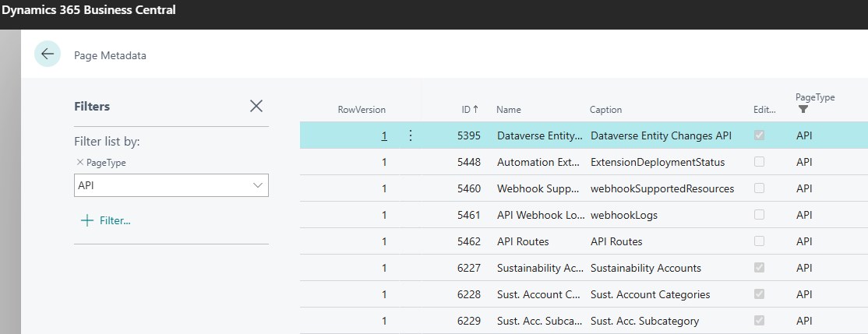Click the plus icon to add filter

pyautogui.click(x=87, y=220)
